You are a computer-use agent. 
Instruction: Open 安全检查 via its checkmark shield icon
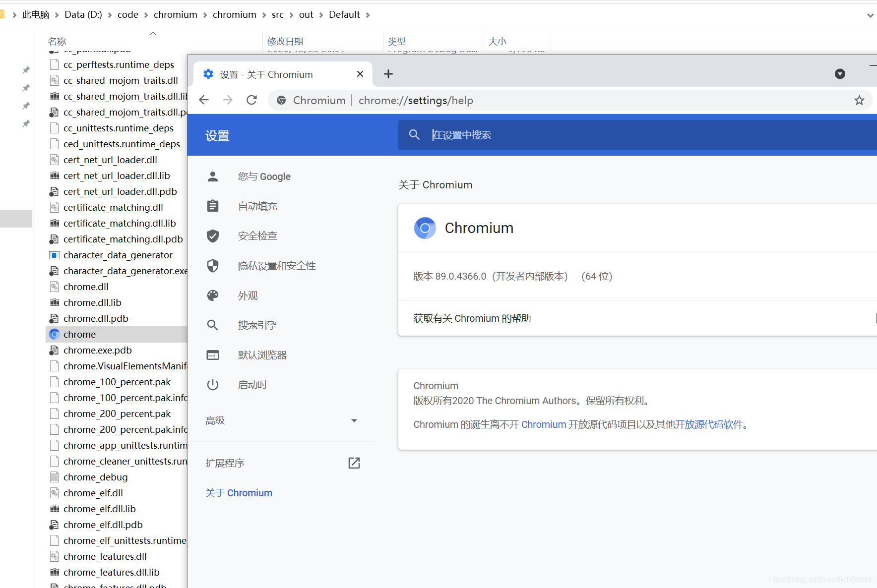coord(213,235)
